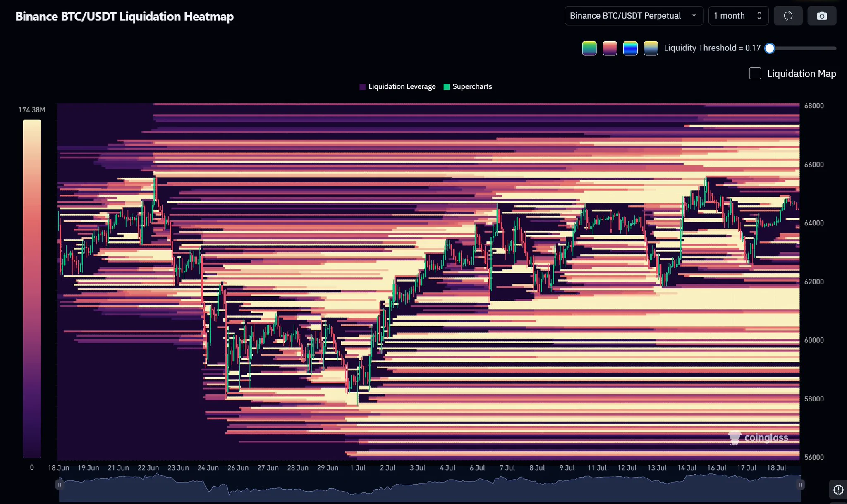
Task: Select the blue color theme swatch
Action: (x=630, y=48)
